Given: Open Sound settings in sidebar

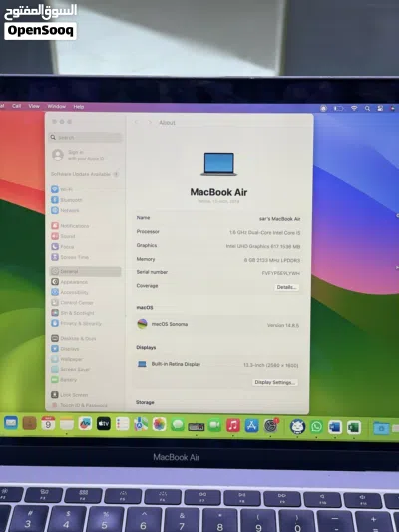Looking at the screenshot, I should [63, 236].
